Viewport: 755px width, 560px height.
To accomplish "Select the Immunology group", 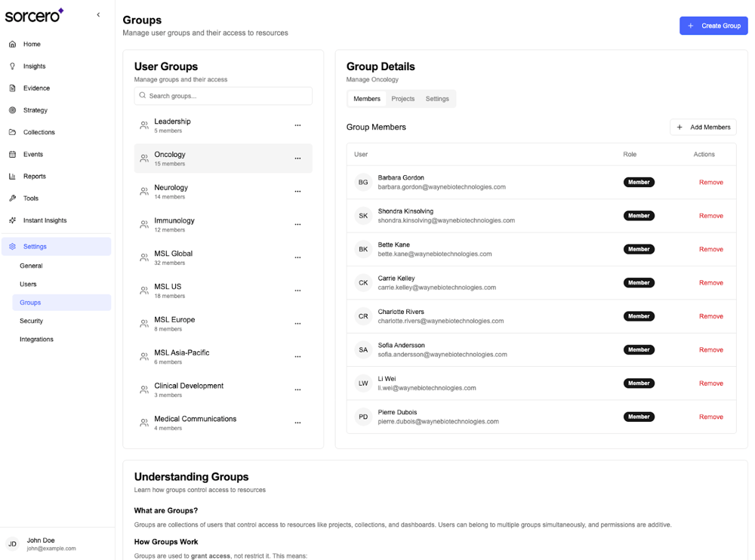I will (174, 224).
